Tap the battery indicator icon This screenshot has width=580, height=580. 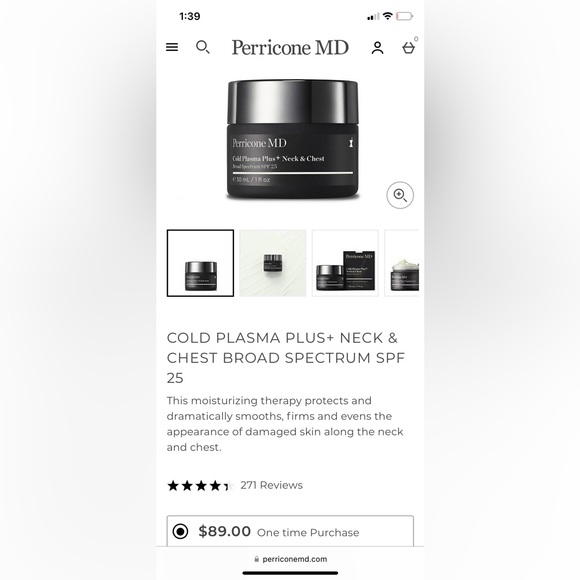coord(404,16)
